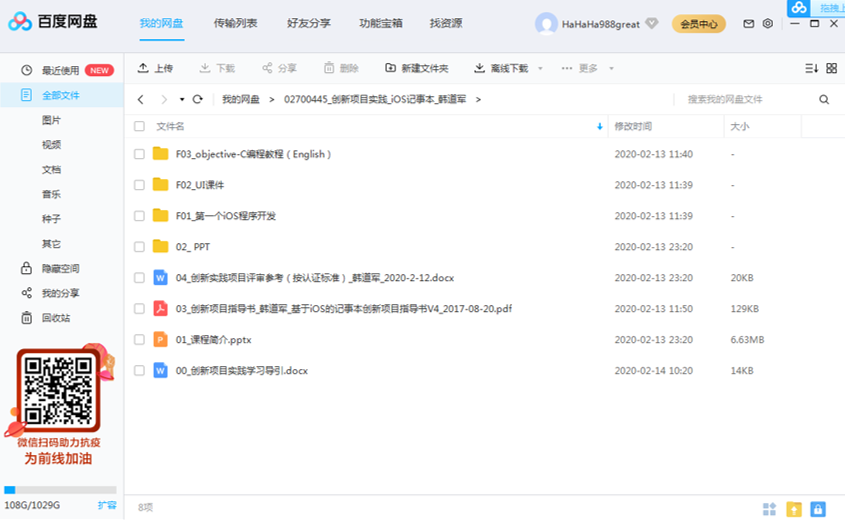The height and width of the screenshot is (520, 845).
Task: Click the 扩容 link near storage
Action: tap(106, 506)
